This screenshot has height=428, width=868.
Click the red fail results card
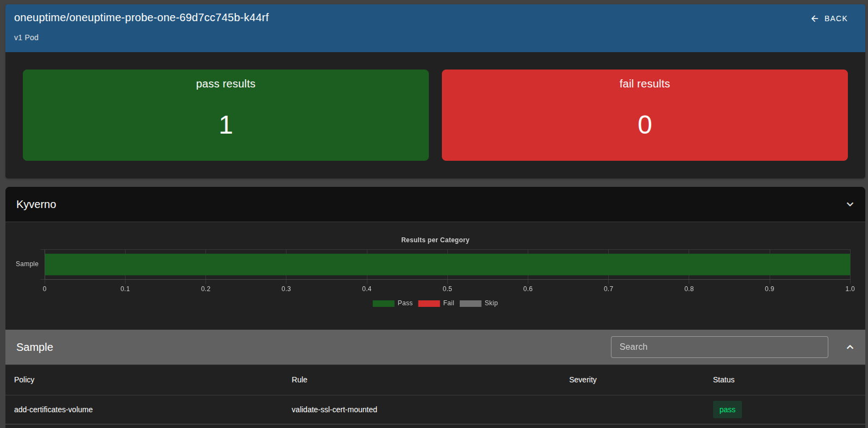pyautogui.click(x=644, y=115)
